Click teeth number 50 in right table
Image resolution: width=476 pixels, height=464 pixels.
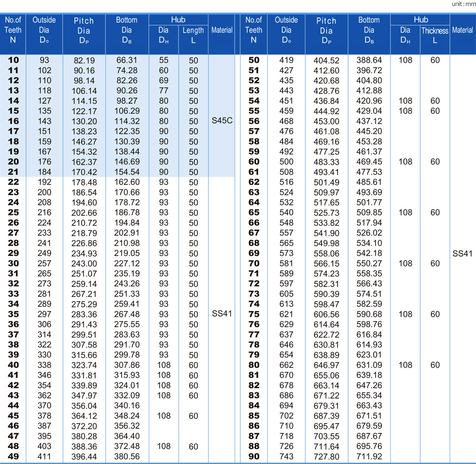[x=254, y=60]
